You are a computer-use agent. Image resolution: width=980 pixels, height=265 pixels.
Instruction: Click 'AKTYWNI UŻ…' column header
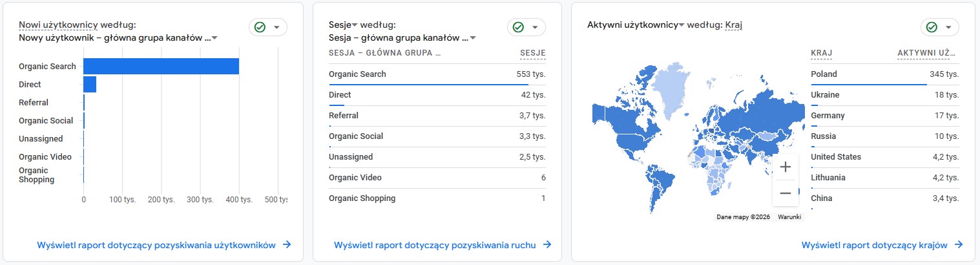[x=928, y=53]
